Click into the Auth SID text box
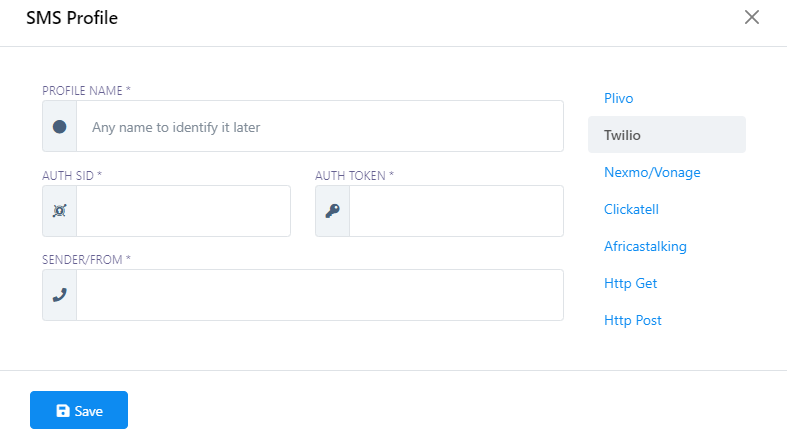Image resolution: width=787 pixels, height=436 pixels. click(183, 211)
